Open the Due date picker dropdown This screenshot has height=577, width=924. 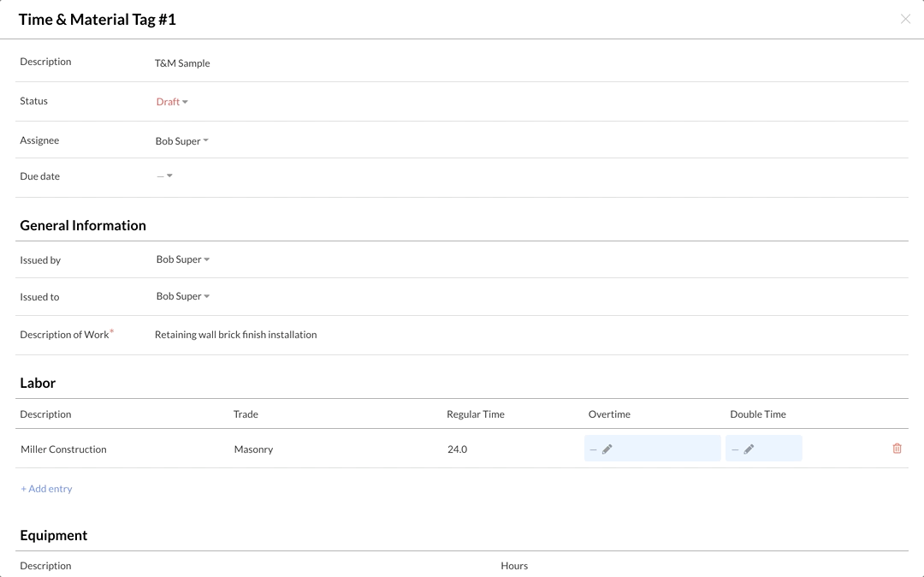point(165,176)
